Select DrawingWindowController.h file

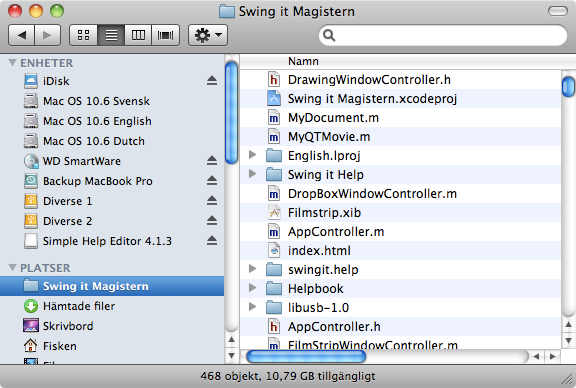[x=401, y=80]
